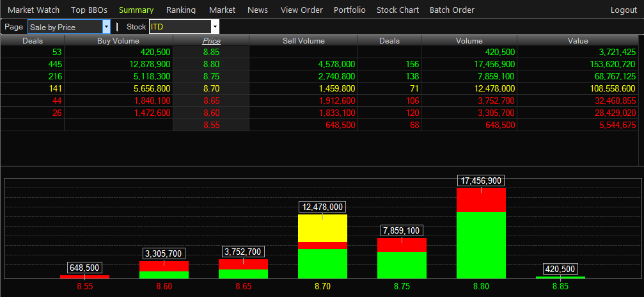
Task: Open the Stock symbol dropdown arrow
Action: pyautogui.click(x=215, y=27)
